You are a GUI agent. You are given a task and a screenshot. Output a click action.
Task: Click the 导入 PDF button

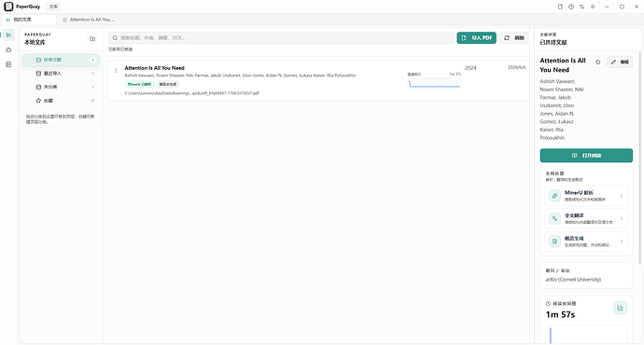(x=476, y=37)
